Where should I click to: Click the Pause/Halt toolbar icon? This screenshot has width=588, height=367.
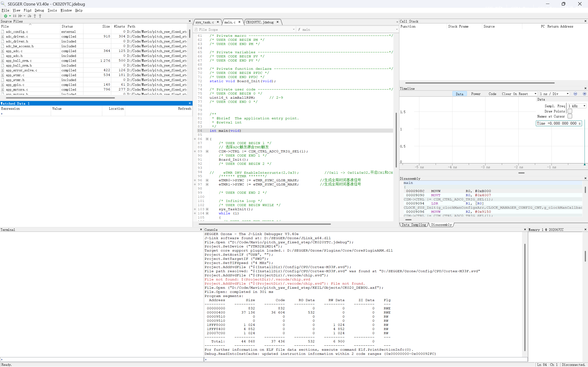coord(15,16)
